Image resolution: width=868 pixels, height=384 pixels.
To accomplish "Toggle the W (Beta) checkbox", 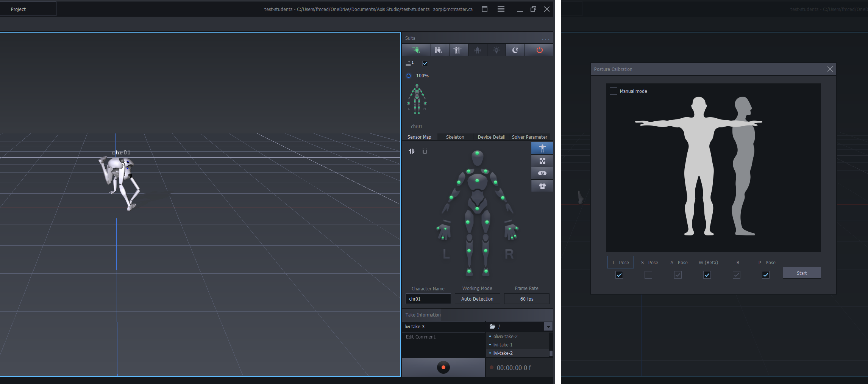I will 707,275.
